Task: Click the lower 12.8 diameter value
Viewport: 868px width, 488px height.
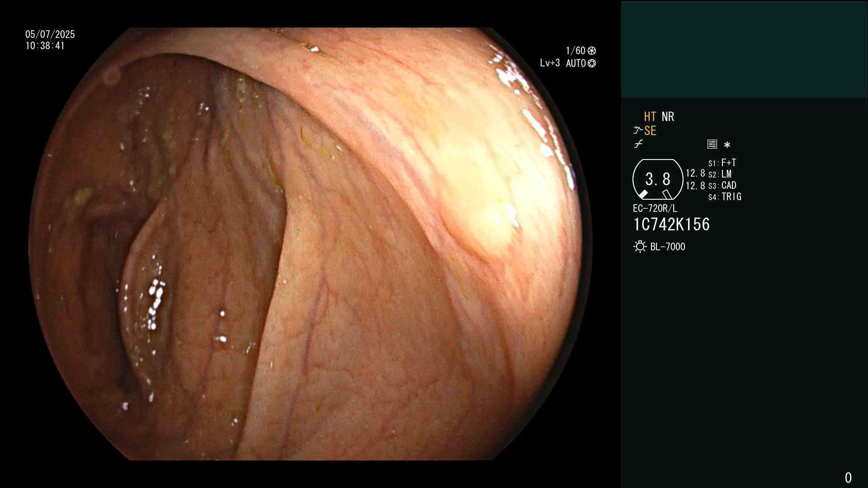Action: (695, 185)
